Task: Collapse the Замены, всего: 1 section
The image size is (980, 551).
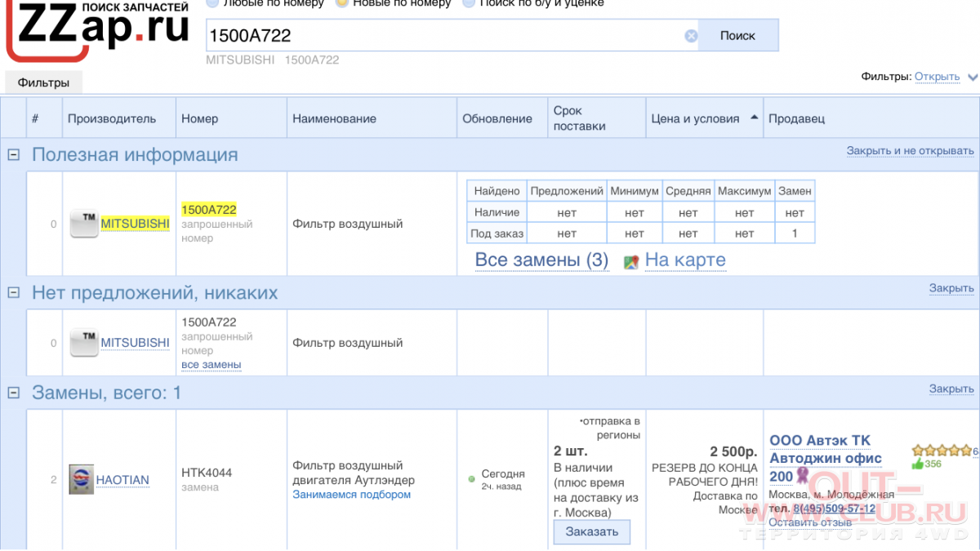Action: [x=13, y=393]
